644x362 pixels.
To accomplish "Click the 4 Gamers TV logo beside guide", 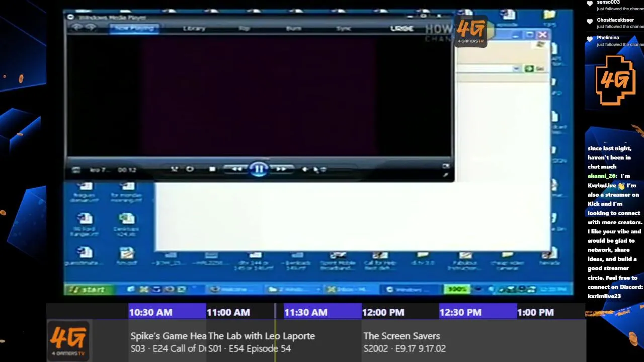I will [x=68, y=341].
